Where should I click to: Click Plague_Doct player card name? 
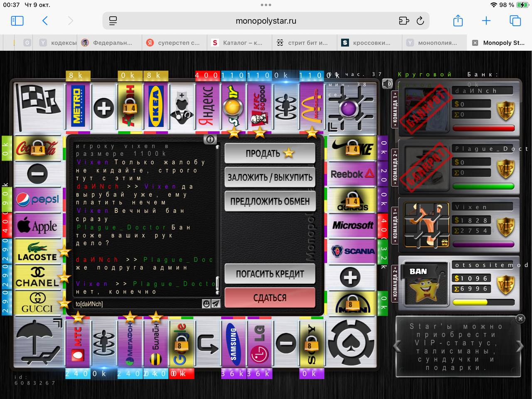tap(490, 148)
